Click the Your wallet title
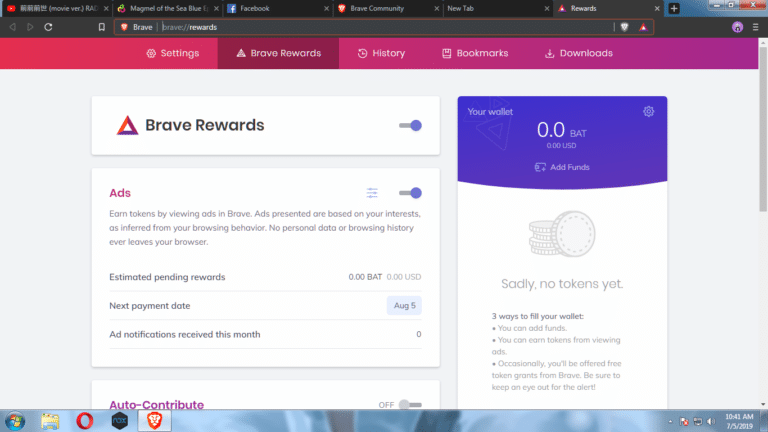768x432 pixels. coord(490,112)
